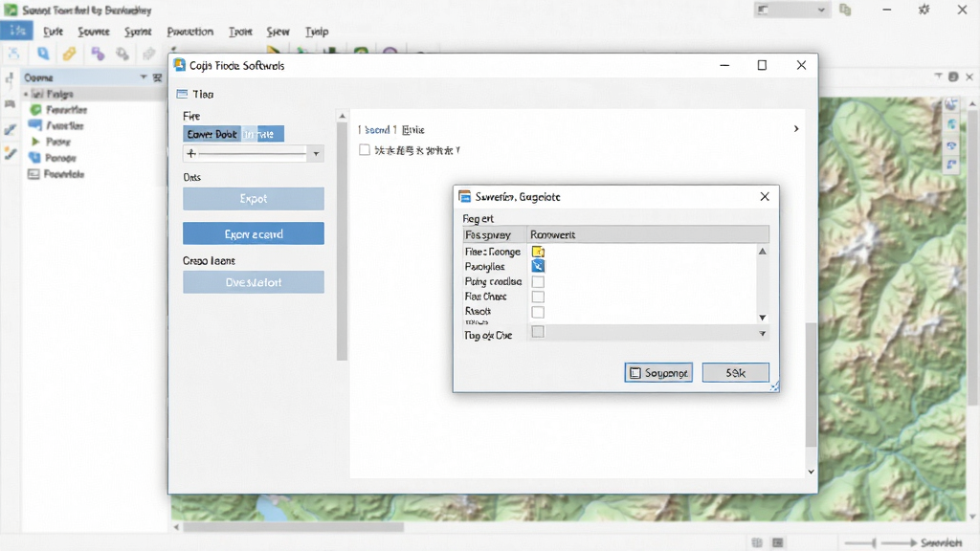Viewport: 980px width, 551px height.
Task: Click the gray gears icon in main toolbar
Action: [122, 54]
